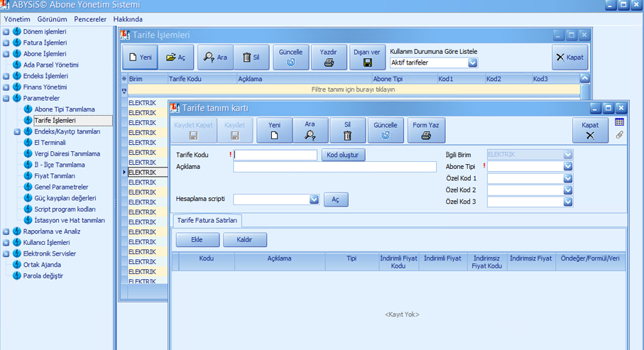This screenshot has height=350, width=644.
Task: Click Kapat in Tarife tanım kartı window
Action: coord(590,130)
